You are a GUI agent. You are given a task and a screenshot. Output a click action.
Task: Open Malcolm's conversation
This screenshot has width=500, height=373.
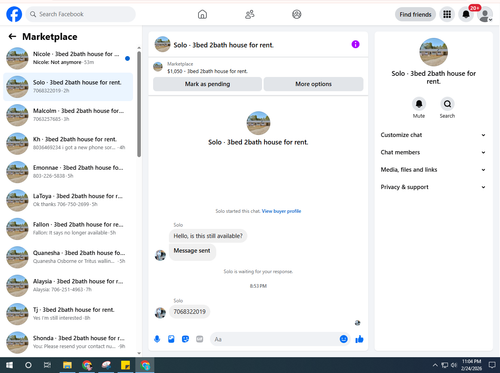click(68, 115)
